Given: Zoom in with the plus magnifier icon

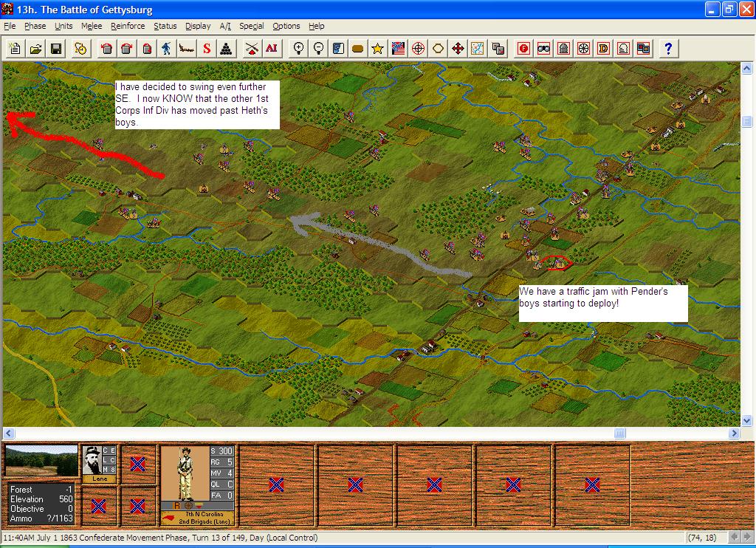Looking at the screenshot, I should [x=298, y=48].
